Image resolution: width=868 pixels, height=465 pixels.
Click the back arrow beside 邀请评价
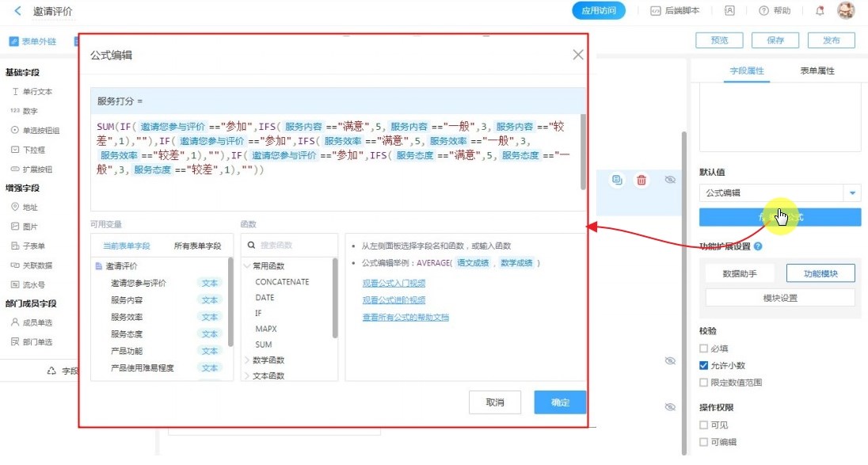pos(17,11)
